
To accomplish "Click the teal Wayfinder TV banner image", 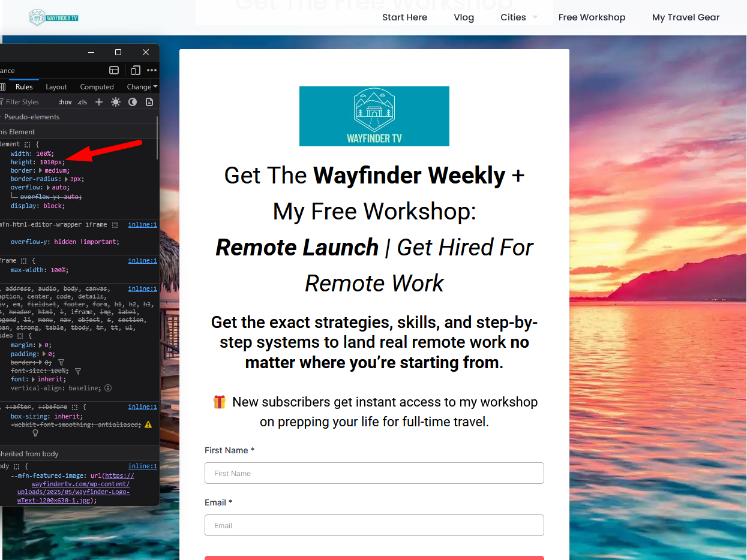I will point(374,116).
